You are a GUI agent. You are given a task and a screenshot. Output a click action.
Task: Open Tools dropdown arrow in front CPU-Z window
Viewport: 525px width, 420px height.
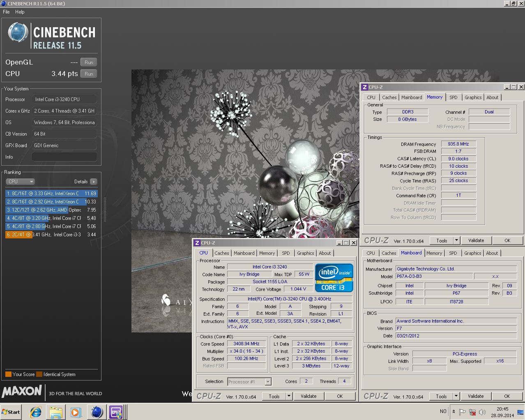(x=289, y=396)
